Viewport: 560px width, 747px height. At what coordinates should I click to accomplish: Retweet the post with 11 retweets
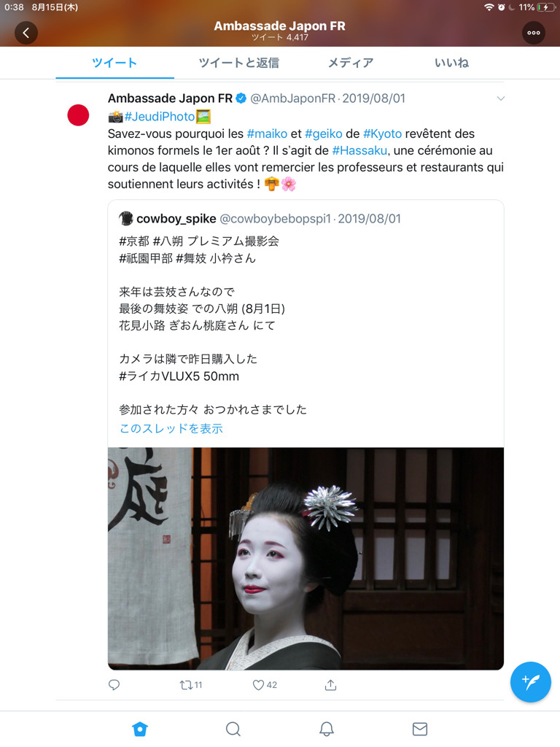(190, 685)
